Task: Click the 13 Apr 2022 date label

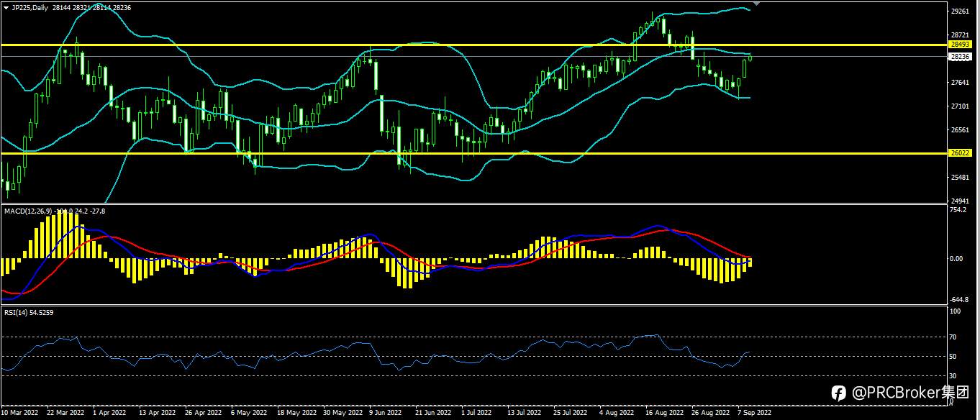Action: click(157, 414)
